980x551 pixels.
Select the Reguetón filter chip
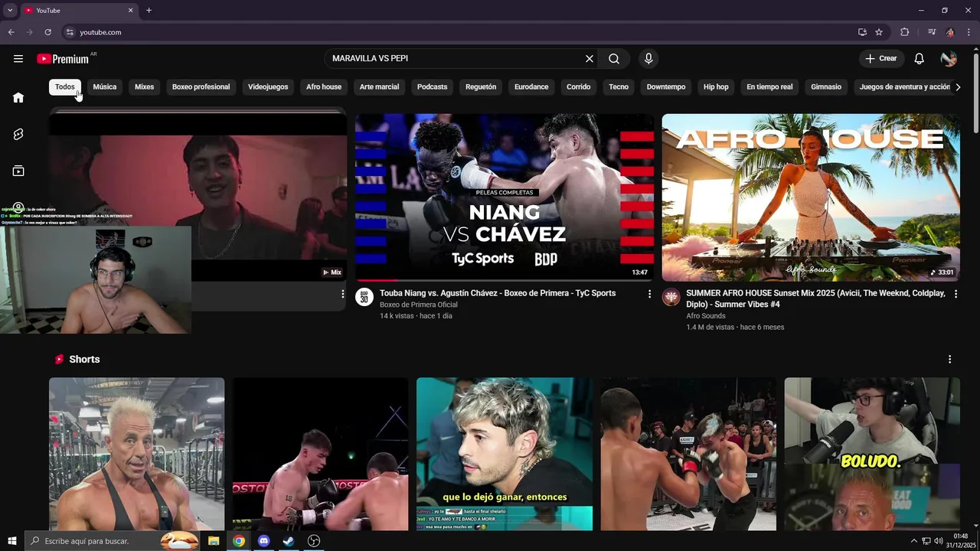click(x=481, y=86)
